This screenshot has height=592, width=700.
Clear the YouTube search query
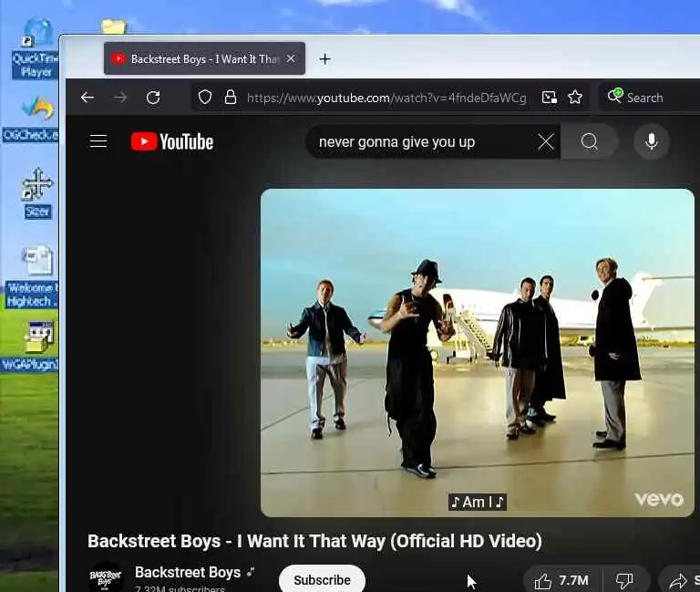tap(546, 142)
